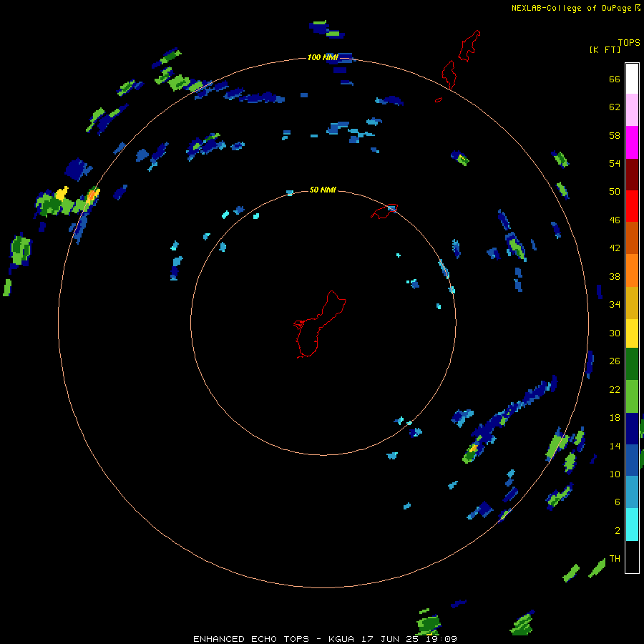Click the small red island outline crossing the 50 NMI ring

384,211
